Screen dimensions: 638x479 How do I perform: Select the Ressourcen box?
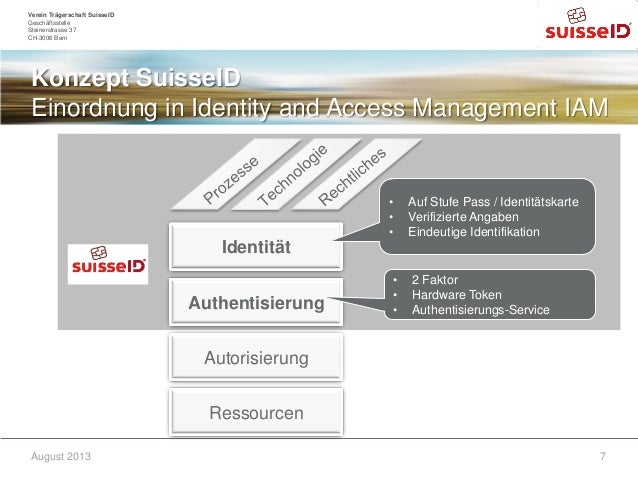click(x=256, y=413)
